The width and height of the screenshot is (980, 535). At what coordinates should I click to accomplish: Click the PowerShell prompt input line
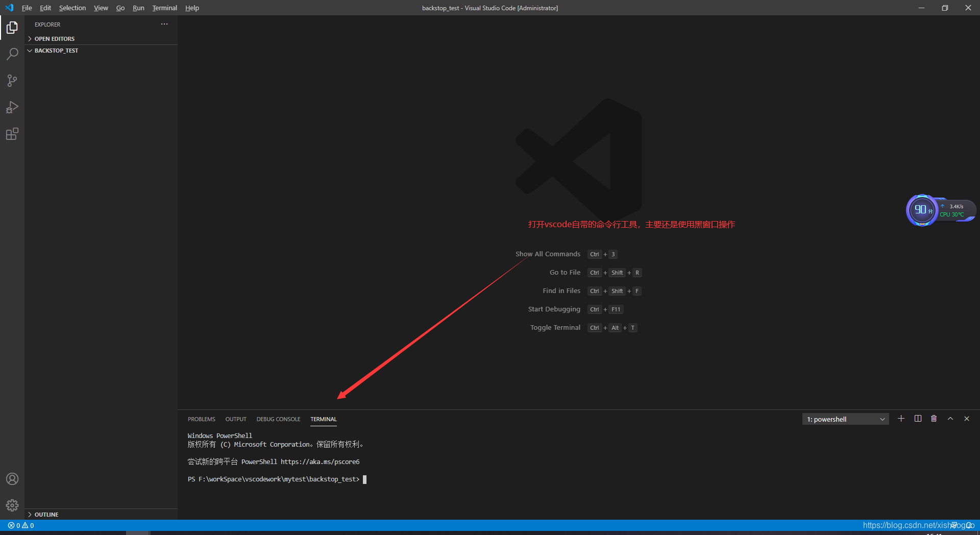point(277,479)
